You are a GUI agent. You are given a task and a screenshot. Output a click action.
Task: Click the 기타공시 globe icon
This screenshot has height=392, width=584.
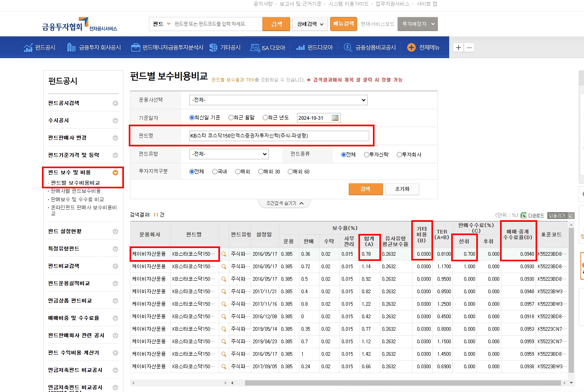click(213, 48)
